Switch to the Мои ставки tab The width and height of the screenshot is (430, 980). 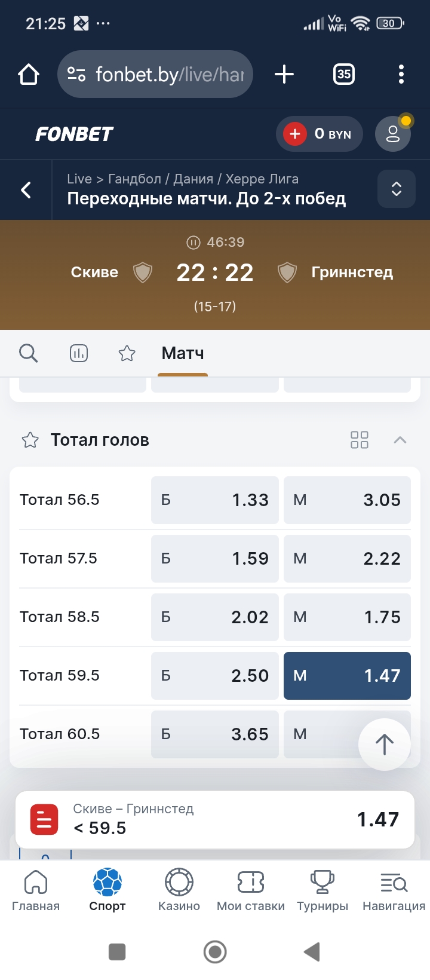point(251,890)
